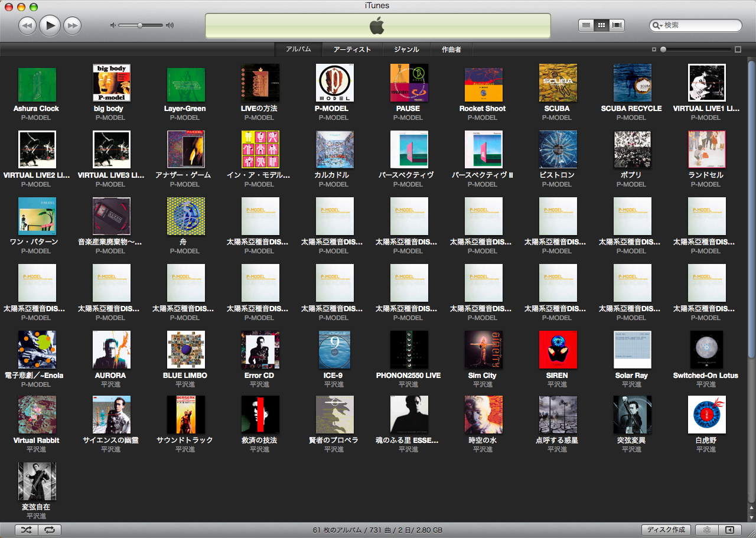Switch to Cover Flow view
Image resolution: width=756 pixels, height=538 pixels.
click(617, 25)
